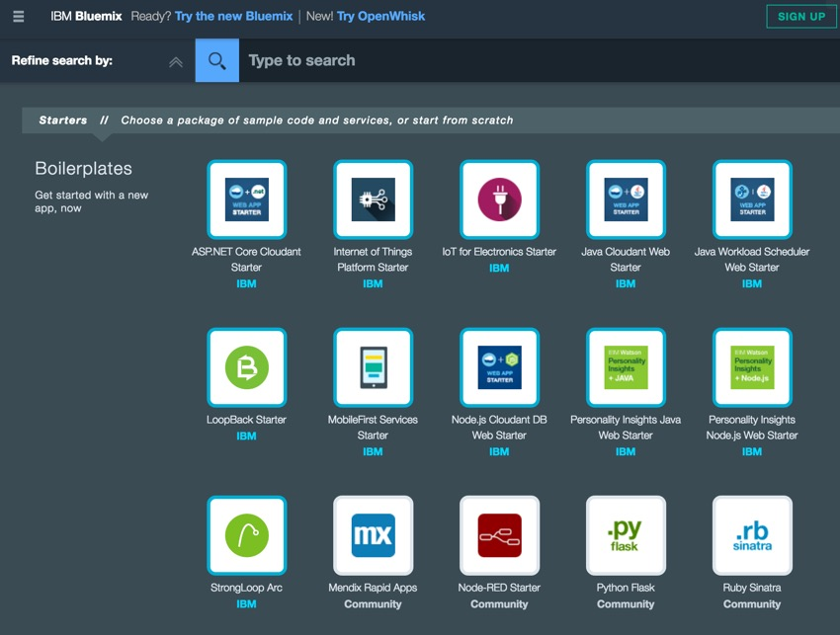Select the Mendix Rapid Apps mx icon
840x635 pixels.
click(373, 535)
